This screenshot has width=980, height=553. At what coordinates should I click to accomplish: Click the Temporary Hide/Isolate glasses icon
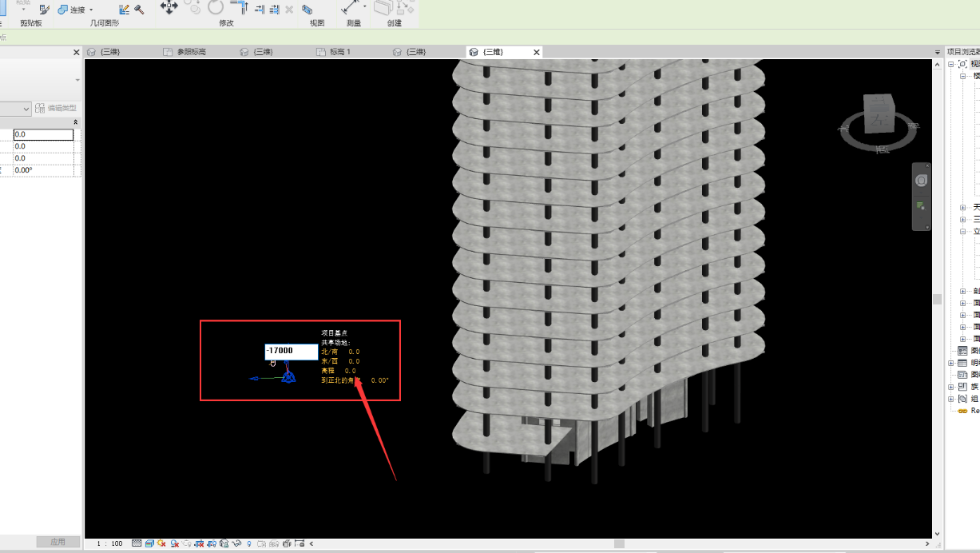coord(236,543)
